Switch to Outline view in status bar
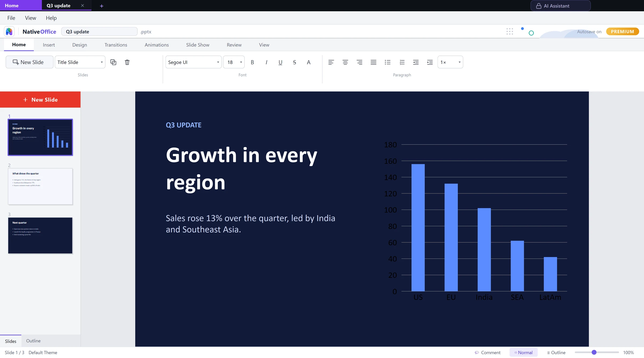This screenshot has width=644, height=358. [x=556, y=352]
